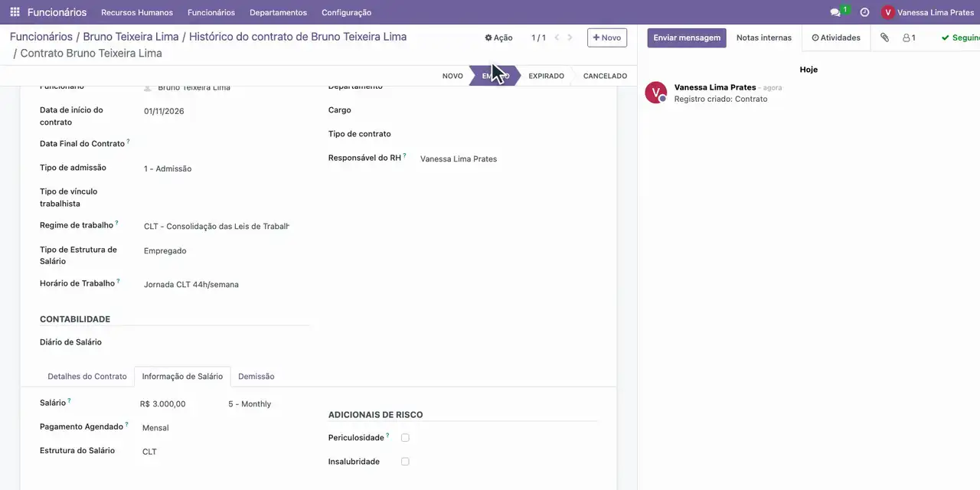The width and height of the screenshot is (980, 490).
Task: Select the Informação de Salário tab
Action: pyautogui.click(x=182, y=377)
